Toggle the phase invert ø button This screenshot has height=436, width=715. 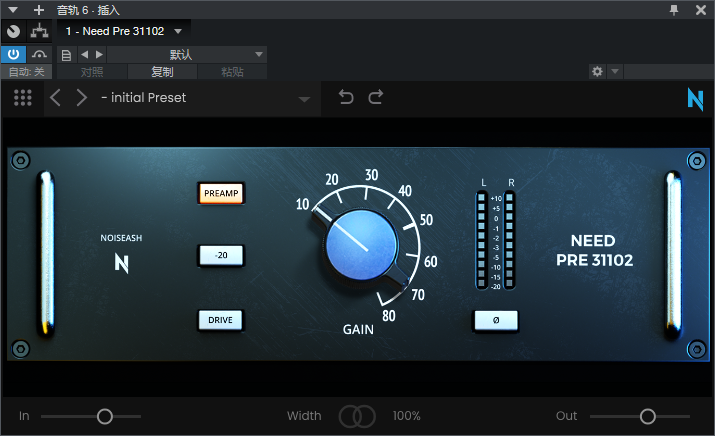[x=496, y=320]
